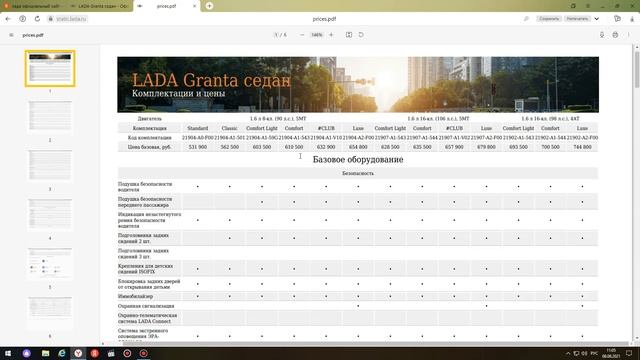Click the 146% zoom level field
The width and height of the screenshot is (640, 360).
(x=317, y=35)
